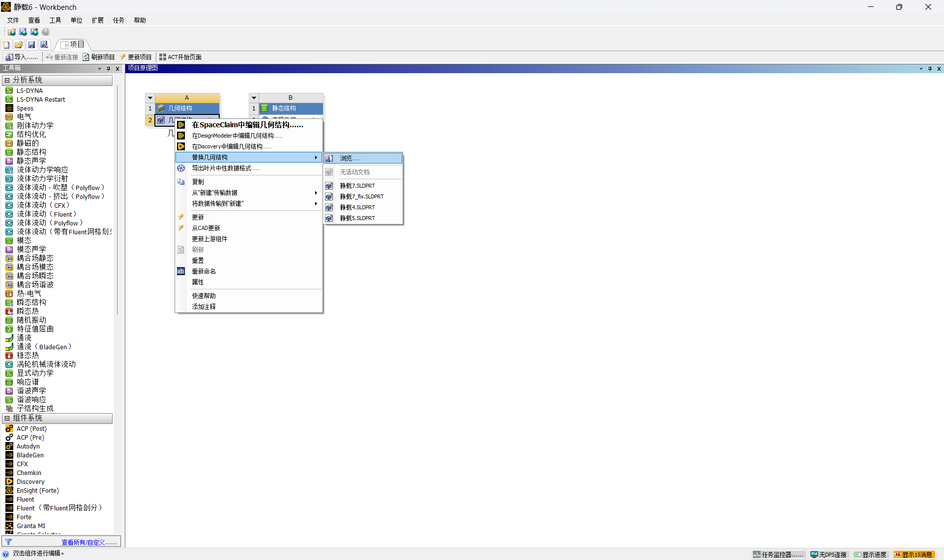
Task: Click 浏览 to browse for geometry
Action: (x=363, y=158)
